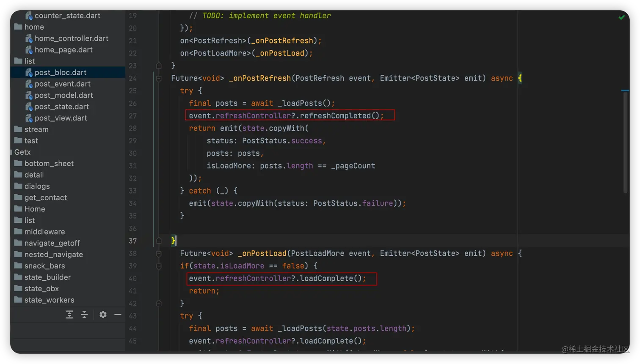Select the dialogs folder

[x=32, y=186]
